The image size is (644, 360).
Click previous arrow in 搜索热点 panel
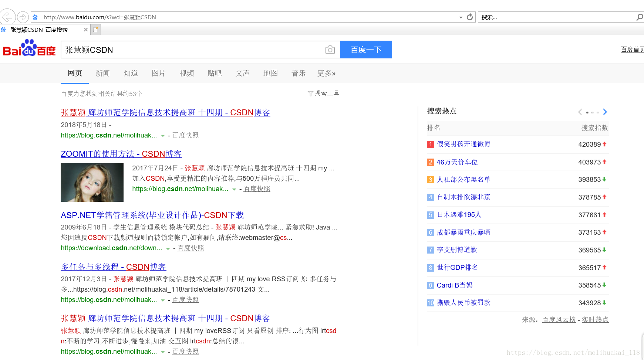[x=580, y=112]
